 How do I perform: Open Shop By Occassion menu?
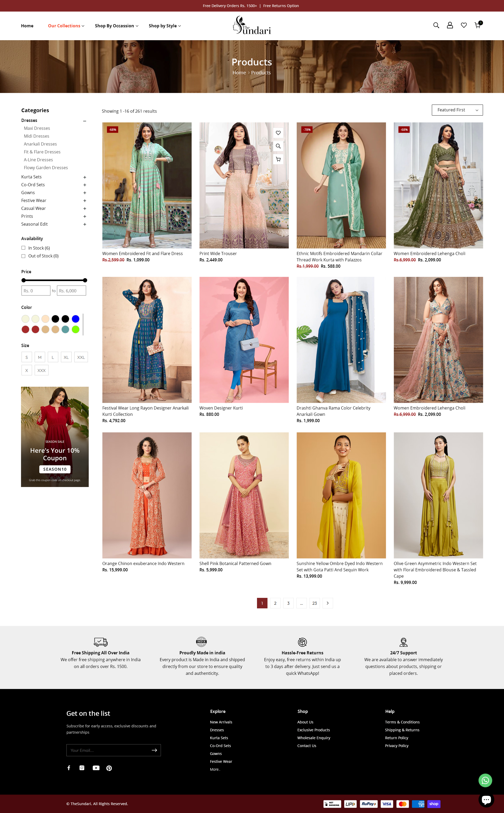116,26
